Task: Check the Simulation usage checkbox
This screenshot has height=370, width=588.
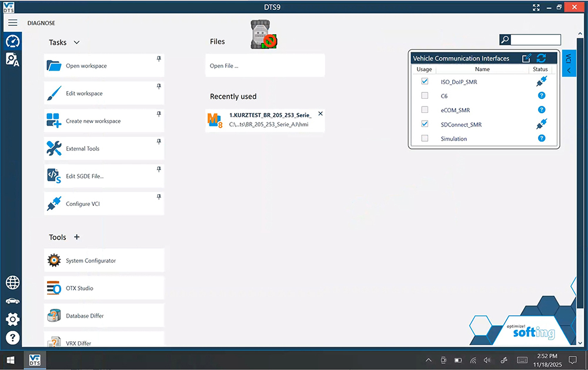Action: (425, 139)
